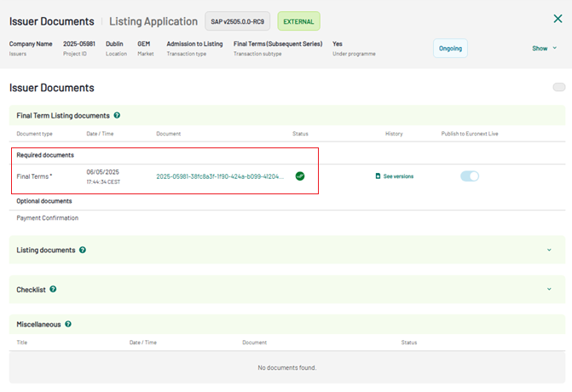Click the Listing documents section title
The width and height of the screenshot is (572, 392).
(x=45, y=251)
